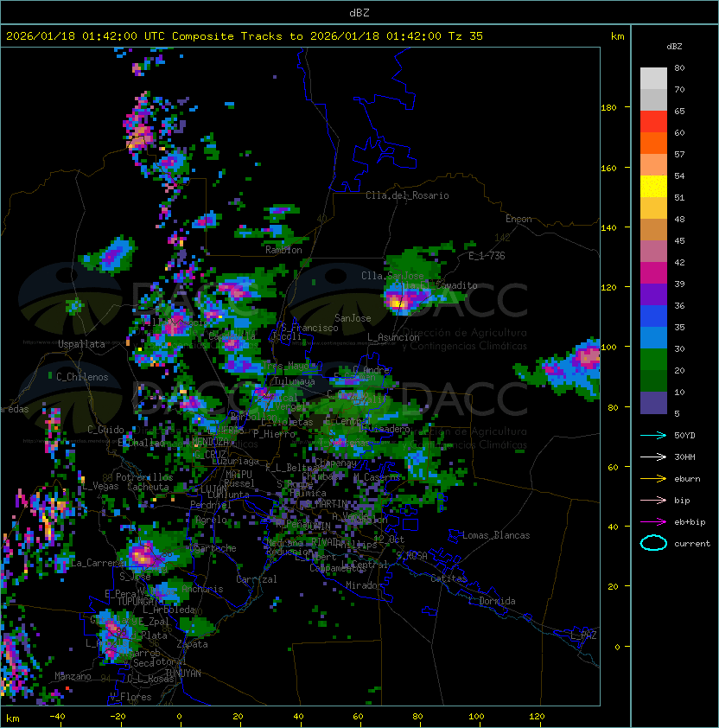Click the '180' tick on the right axis
Screen dimensions: 719x728
point(608,108)
